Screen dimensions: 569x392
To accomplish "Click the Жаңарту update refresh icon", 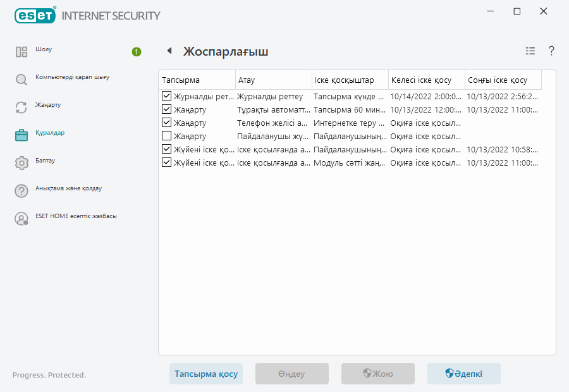I will [21, 106].
